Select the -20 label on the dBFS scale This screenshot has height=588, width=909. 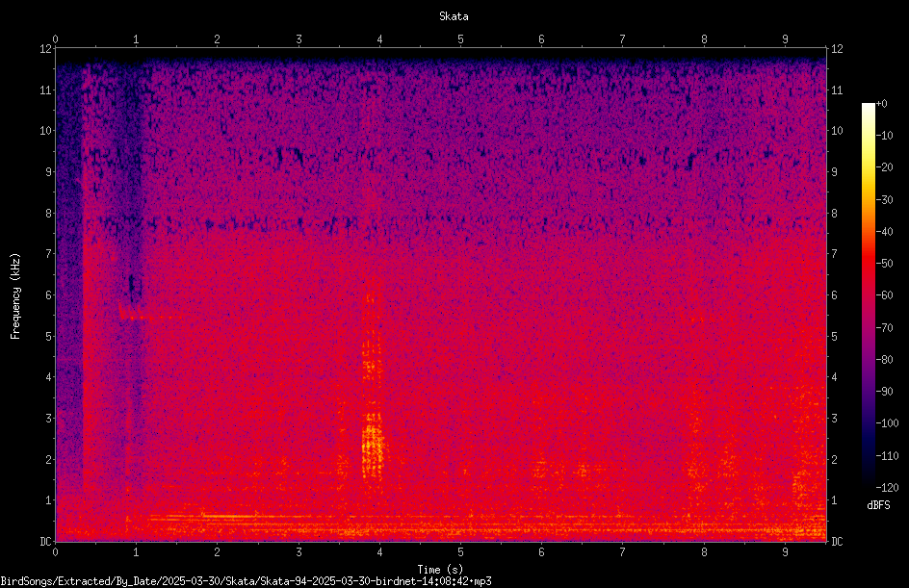884,167
